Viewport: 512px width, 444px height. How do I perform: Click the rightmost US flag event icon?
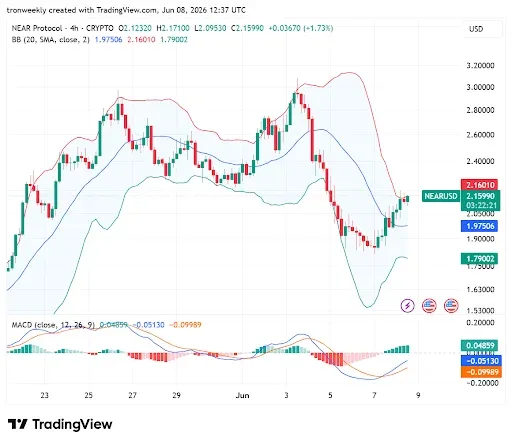[451, 305]
